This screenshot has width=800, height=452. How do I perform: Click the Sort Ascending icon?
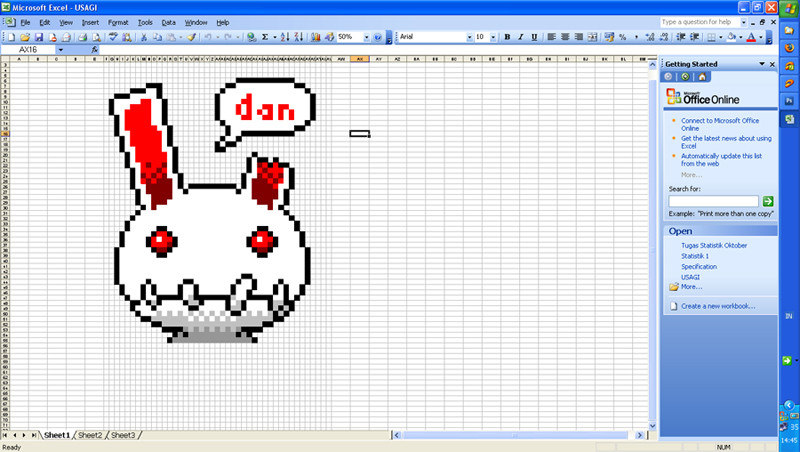(x=285, y=37)
